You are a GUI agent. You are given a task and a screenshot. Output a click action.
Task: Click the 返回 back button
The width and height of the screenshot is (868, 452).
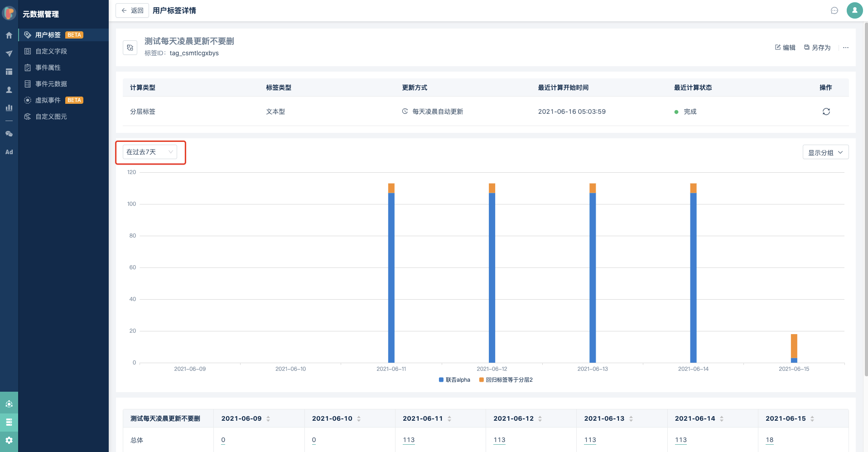132,10
